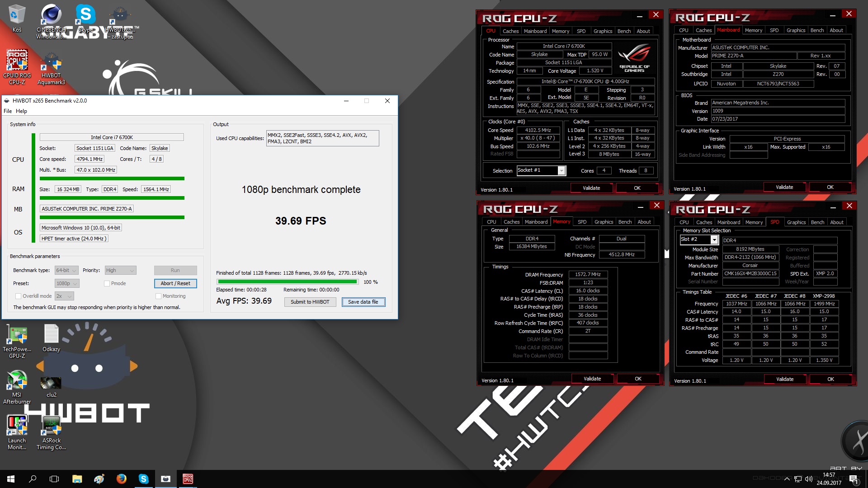
Task: Open the Recycle Bin (Koš) desktop icon
Action: click(x=17, y=18)
